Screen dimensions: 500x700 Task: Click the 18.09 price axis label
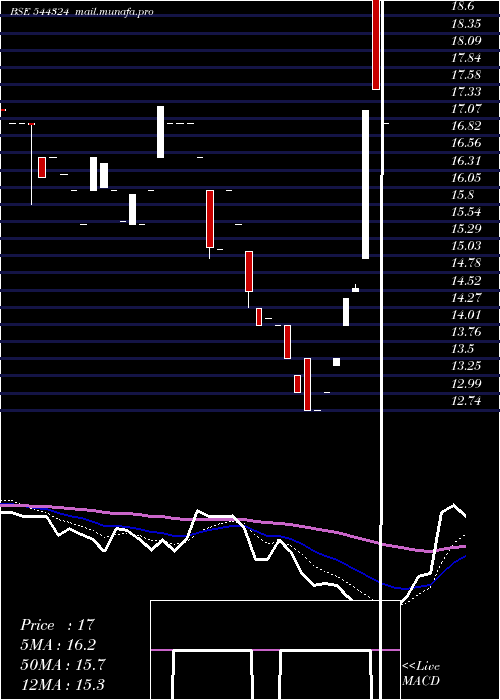(x=466, y=41)
